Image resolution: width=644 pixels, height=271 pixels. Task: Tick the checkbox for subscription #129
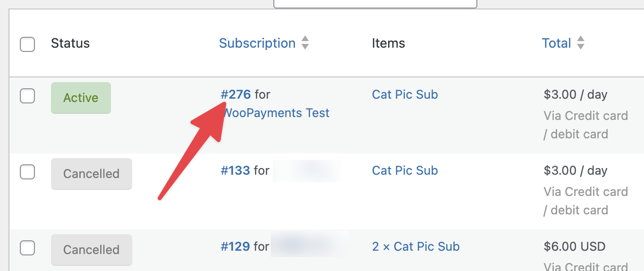click(27, 247)
